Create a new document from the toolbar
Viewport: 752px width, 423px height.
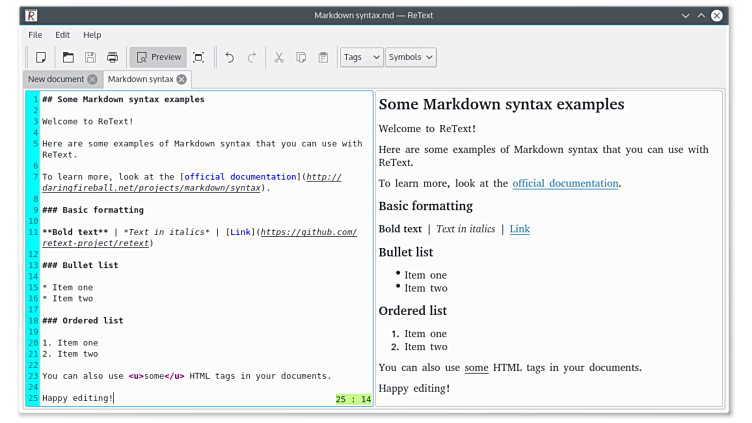point(41,57)
